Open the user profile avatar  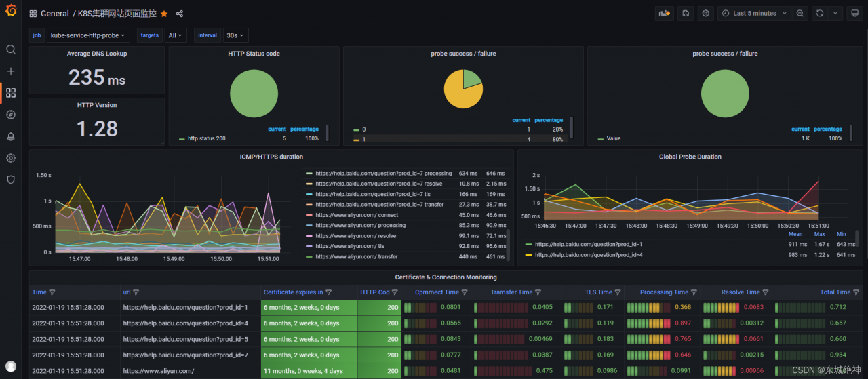pos(11,366)
